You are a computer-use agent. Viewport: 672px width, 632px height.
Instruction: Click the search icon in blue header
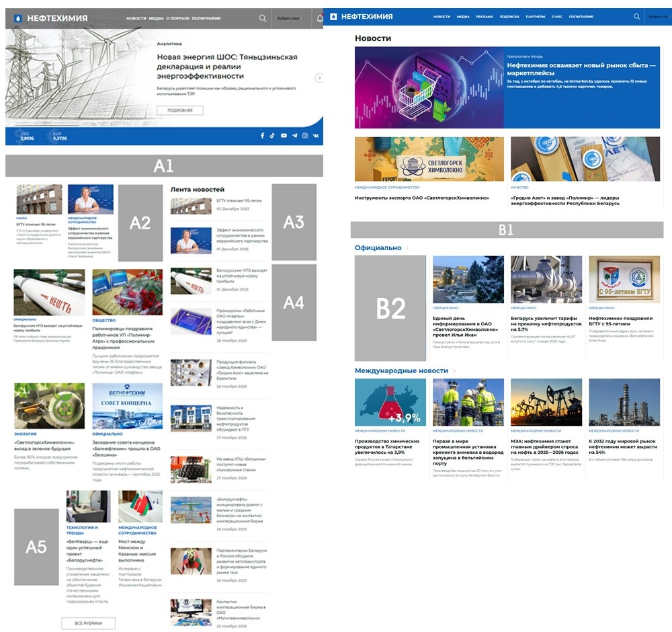coord(636,16)
